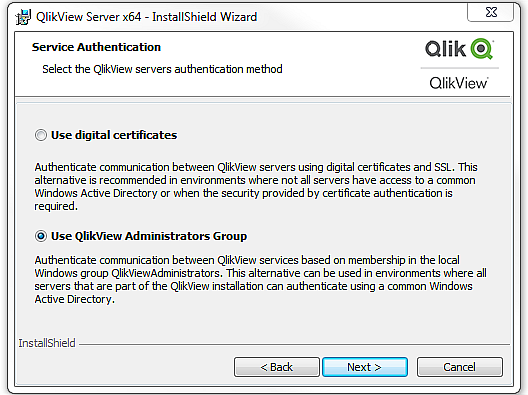Click the Service Authentication heading
The width and height of the screenshot is (528, 395).
click(x=96, y=47)
